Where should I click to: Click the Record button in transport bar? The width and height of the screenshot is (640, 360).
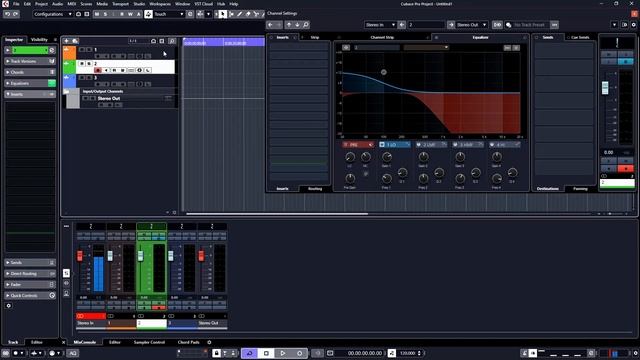point(299,353)
